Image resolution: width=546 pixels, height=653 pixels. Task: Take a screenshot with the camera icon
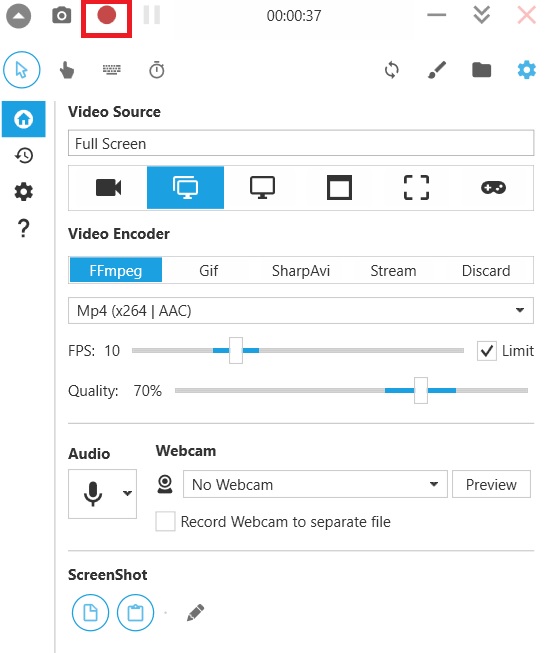tap(62, 16)
